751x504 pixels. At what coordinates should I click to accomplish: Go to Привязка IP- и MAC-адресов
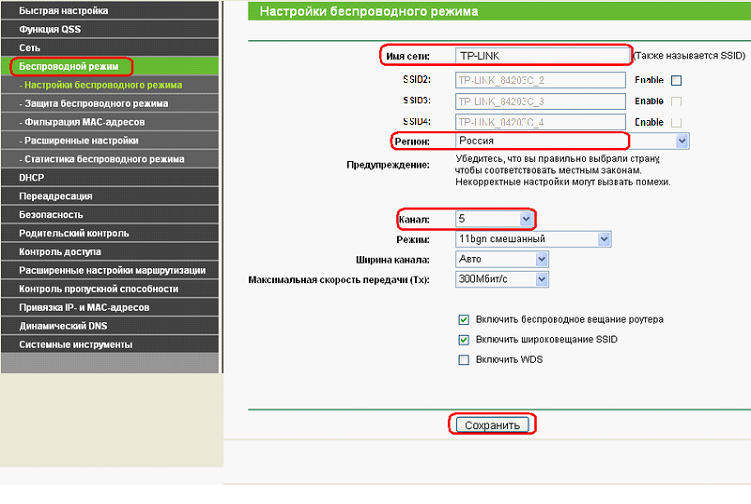pos(110,308)
